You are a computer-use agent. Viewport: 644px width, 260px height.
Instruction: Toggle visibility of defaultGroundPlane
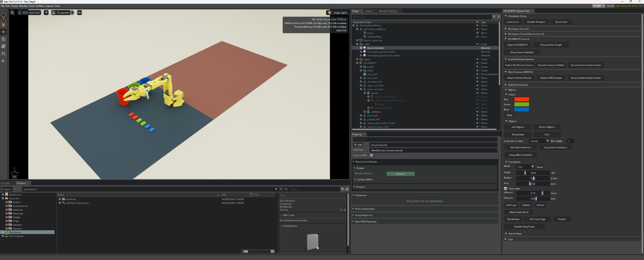pos(477,29)
